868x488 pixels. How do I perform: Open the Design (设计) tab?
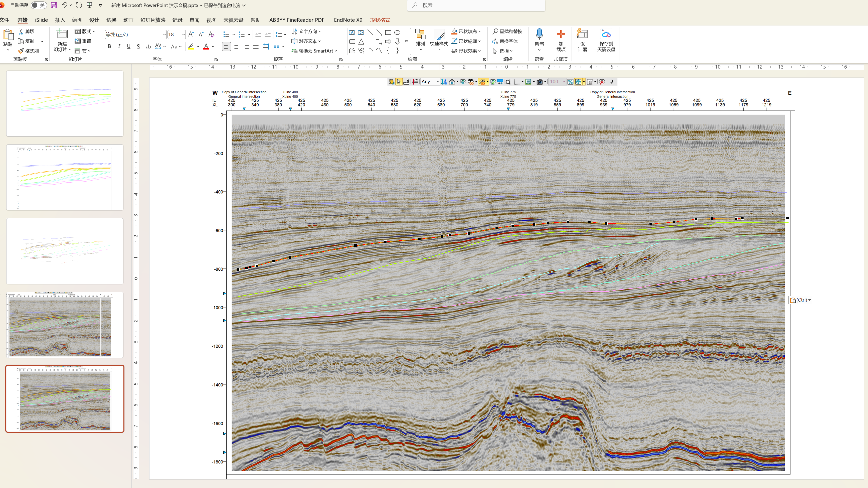(94, 20)
